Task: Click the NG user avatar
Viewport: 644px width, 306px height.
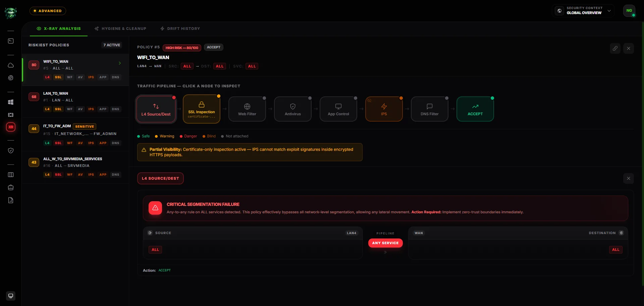Action: coord(629,10)
